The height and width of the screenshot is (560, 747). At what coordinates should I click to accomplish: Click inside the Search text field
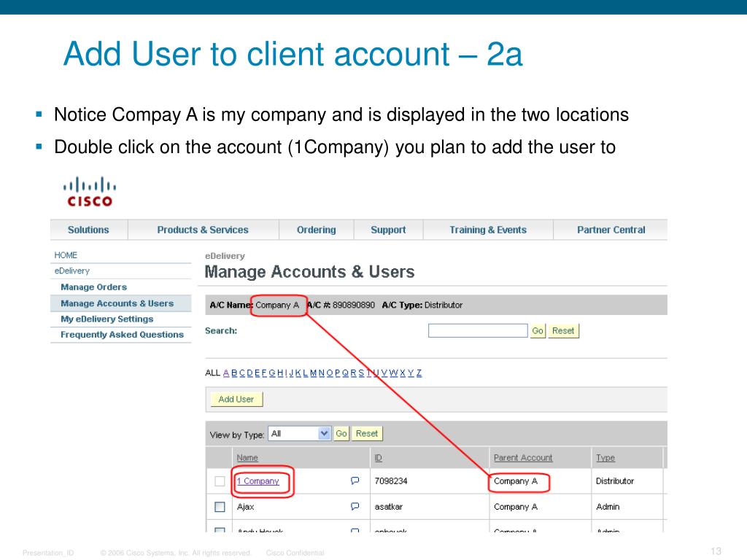[x=477, y=330]
